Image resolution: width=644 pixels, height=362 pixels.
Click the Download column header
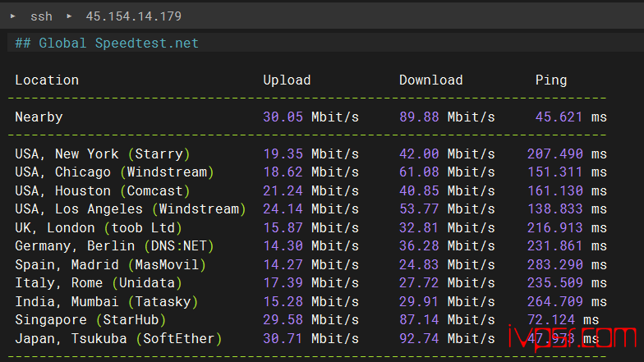point(430,80)
